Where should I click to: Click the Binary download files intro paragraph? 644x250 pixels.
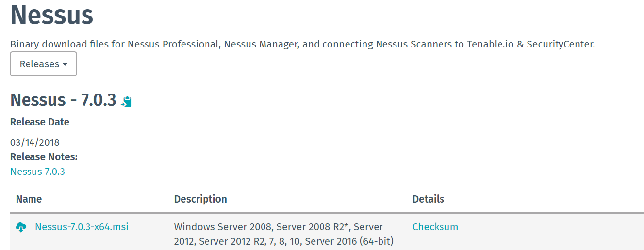302,45
